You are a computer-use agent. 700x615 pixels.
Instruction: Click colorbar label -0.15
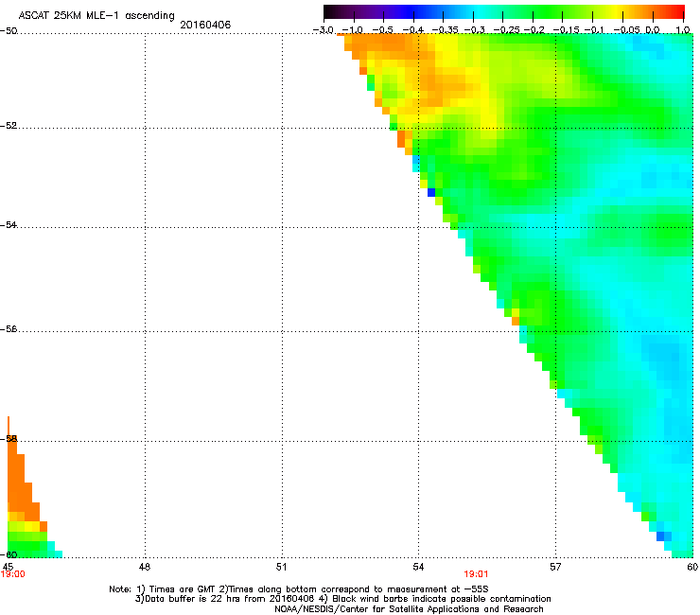(566, 30)
